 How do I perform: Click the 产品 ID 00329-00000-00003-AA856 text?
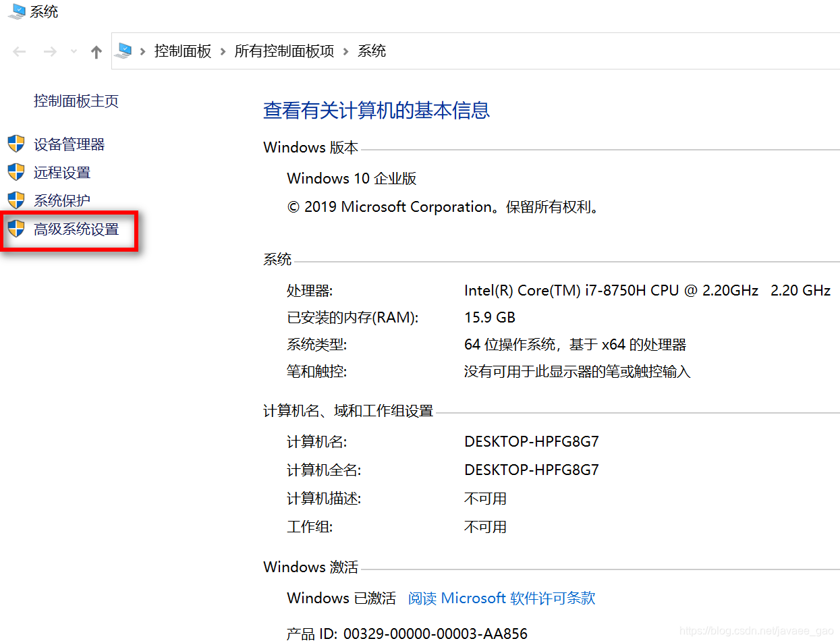coord(408,634)
